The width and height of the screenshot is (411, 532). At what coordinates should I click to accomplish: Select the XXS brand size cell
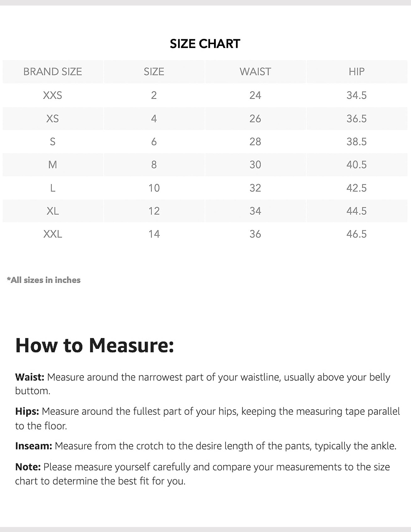coord(53,95)
